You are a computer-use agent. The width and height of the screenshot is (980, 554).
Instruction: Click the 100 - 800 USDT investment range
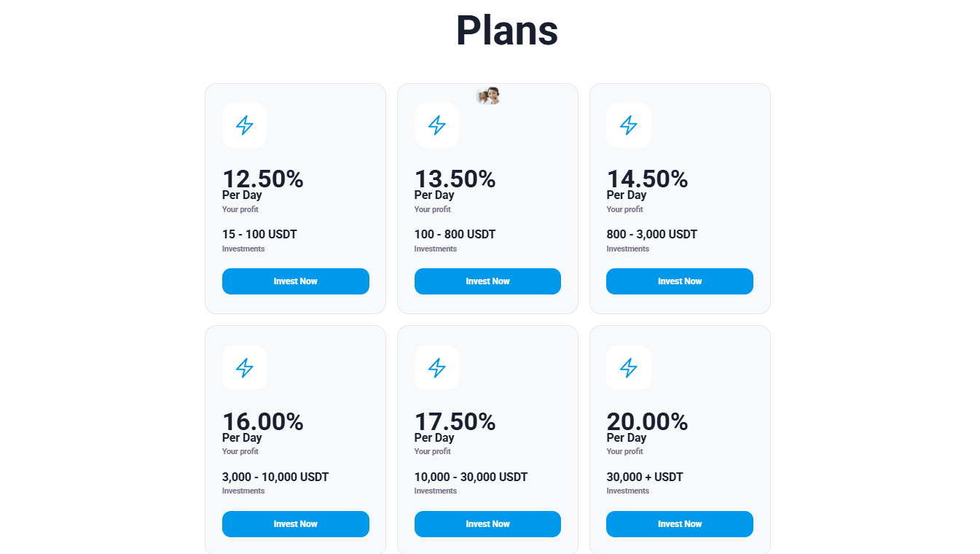click(x=455, y=235)
